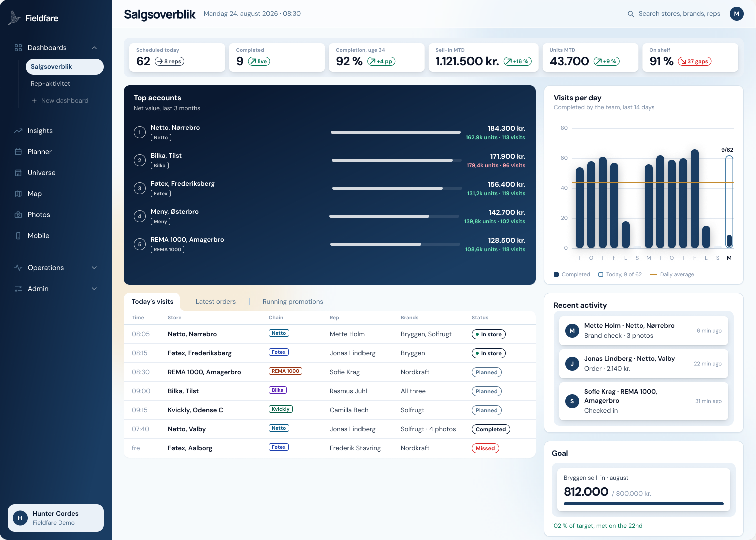
Task: Click the Meny tag under Meny, Østerbro
Action: point(160,222)
